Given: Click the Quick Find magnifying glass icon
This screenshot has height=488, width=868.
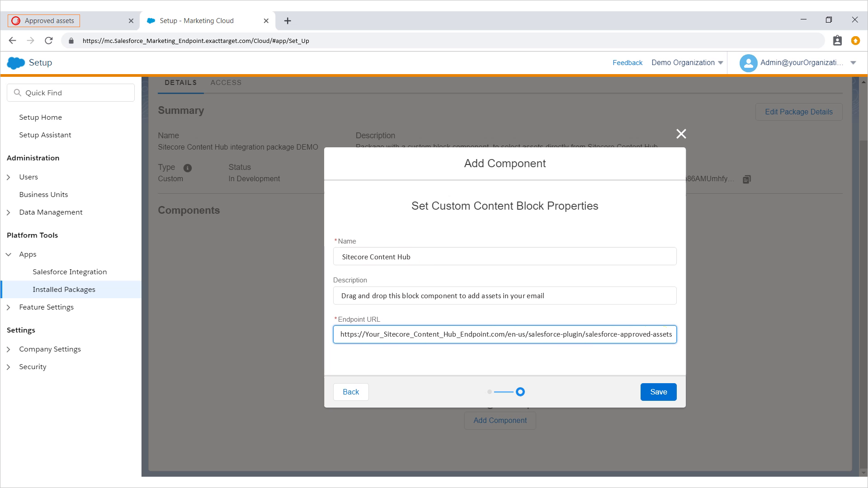Looking at the screenshot, I should pos(18,92).
